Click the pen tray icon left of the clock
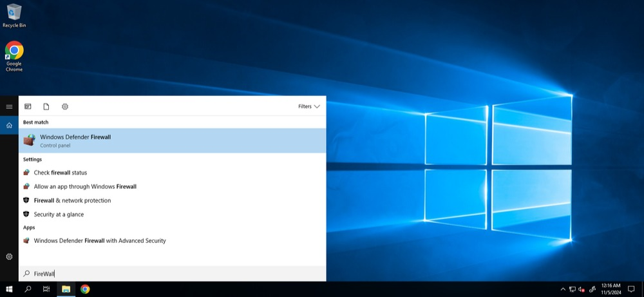The width and height of the screenshot is (644, 297). 592,289
